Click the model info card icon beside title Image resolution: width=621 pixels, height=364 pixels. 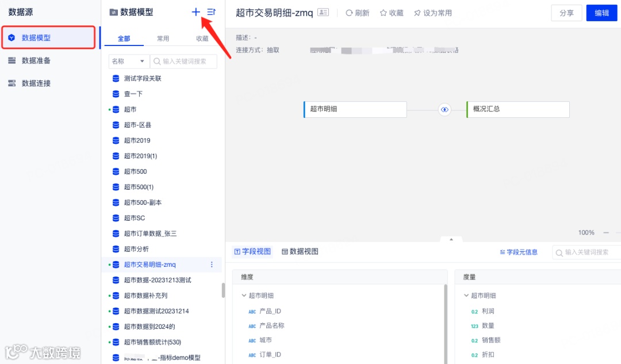click(323, 13)
